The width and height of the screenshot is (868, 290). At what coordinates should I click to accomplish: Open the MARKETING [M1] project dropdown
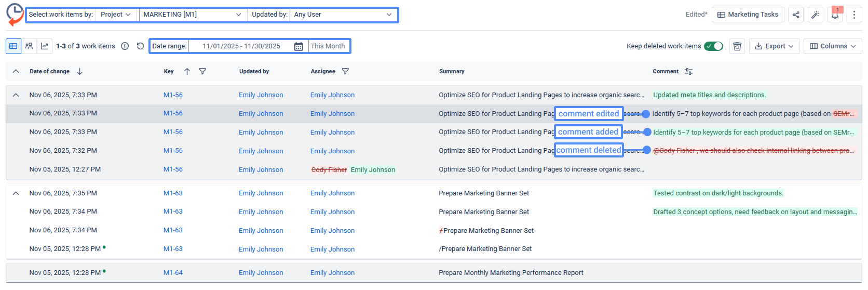[192, 15]
